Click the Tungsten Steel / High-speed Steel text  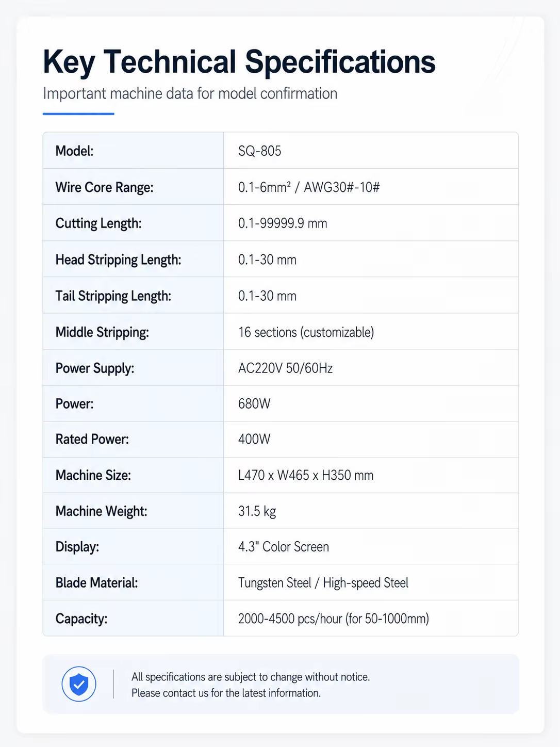pyautogui.click(x=323, y=583)
